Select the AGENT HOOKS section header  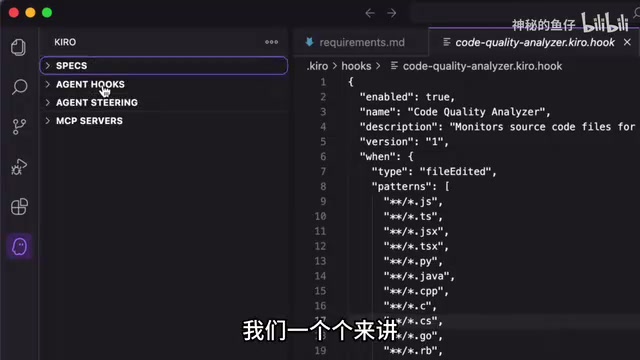pos(164,84)
